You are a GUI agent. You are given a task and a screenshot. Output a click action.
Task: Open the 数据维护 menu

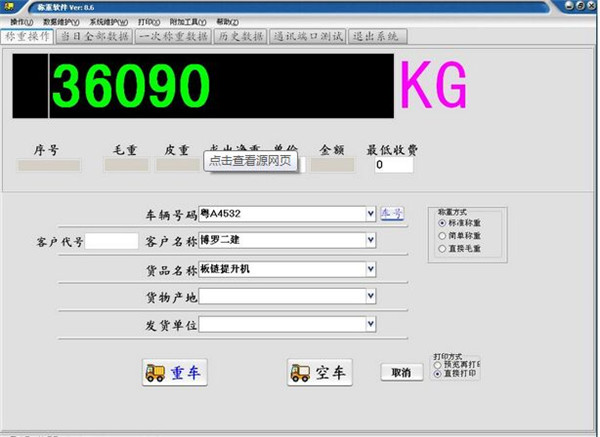click(x=61, y=22)
